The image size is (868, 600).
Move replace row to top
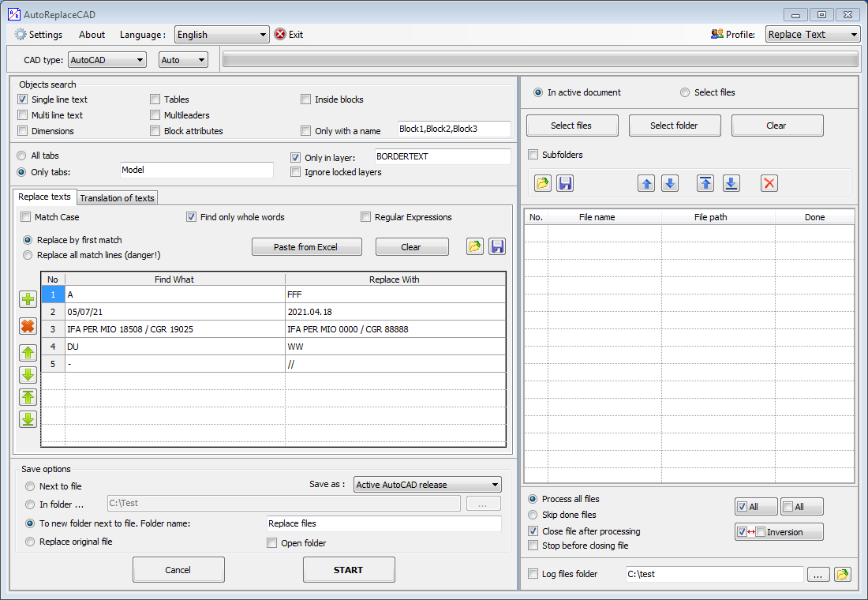tap(28, 396)
